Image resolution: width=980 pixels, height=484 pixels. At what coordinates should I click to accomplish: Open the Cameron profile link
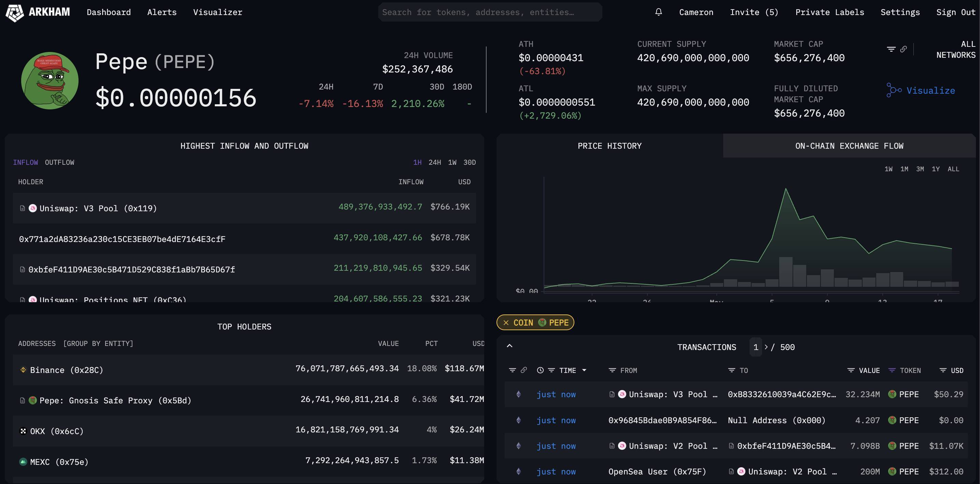click(x=696, y=12)
